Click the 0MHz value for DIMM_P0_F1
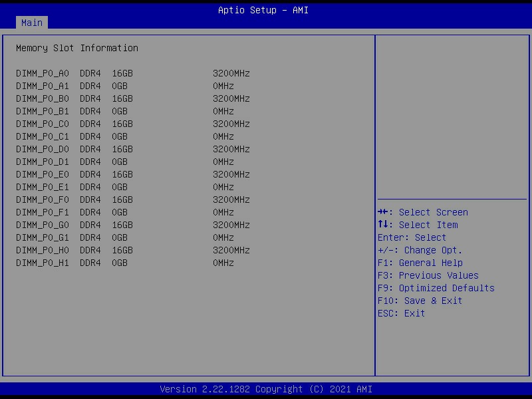 223,212
